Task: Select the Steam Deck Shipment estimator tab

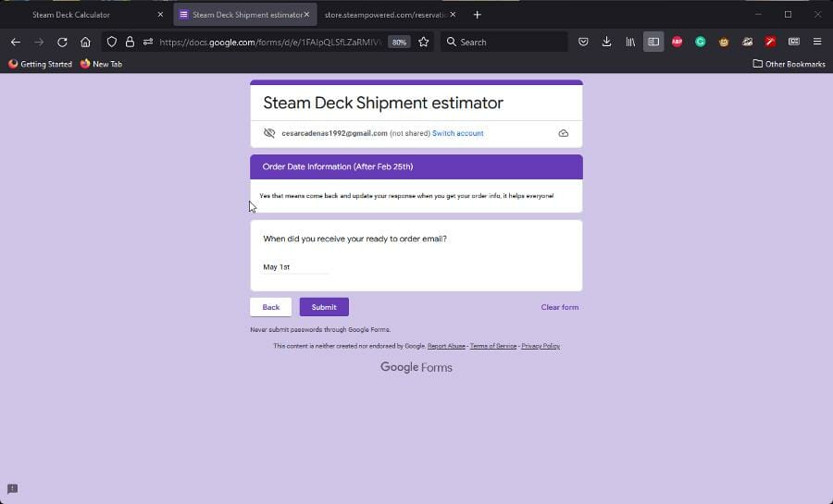Action: 245,15
